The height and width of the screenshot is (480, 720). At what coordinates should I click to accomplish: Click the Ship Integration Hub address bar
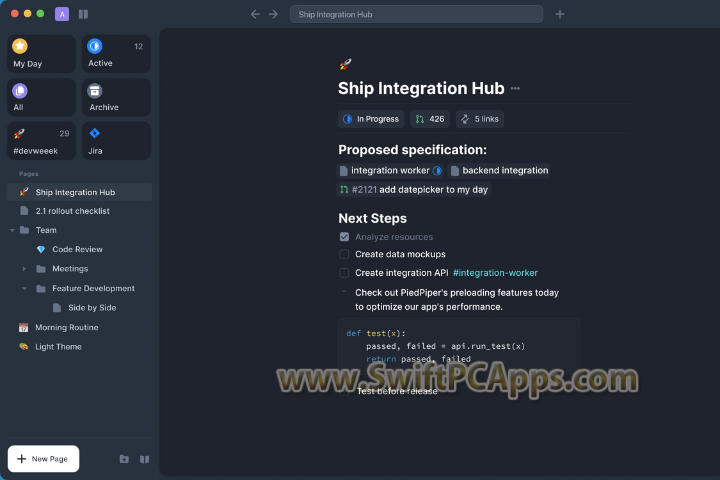click(416, 14)
